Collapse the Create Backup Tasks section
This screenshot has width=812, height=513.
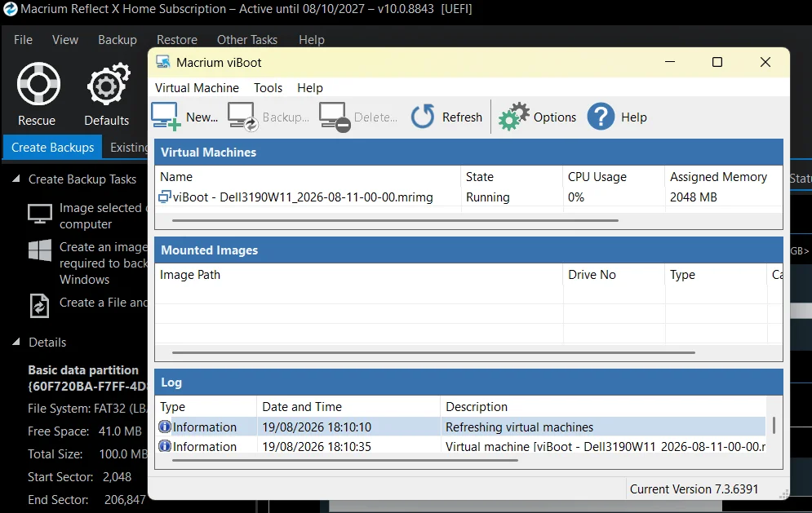pyautogui.click(x=16, y=179)
